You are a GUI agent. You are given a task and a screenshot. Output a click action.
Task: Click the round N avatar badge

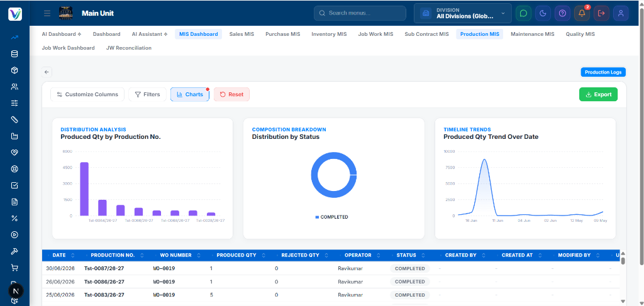[x=16, y=291]
